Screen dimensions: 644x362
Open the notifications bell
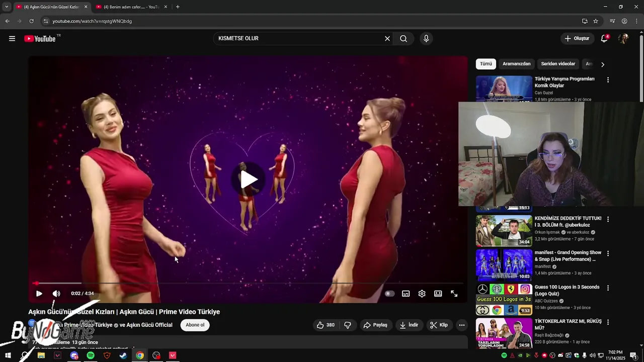point(605,39)
